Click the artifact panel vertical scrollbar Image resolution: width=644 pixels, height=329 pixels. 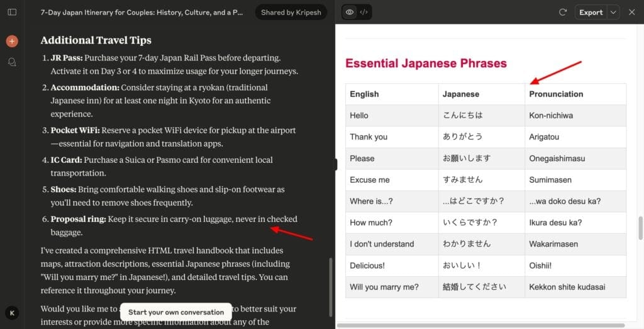pyautogui.click(x=640, y=226)
